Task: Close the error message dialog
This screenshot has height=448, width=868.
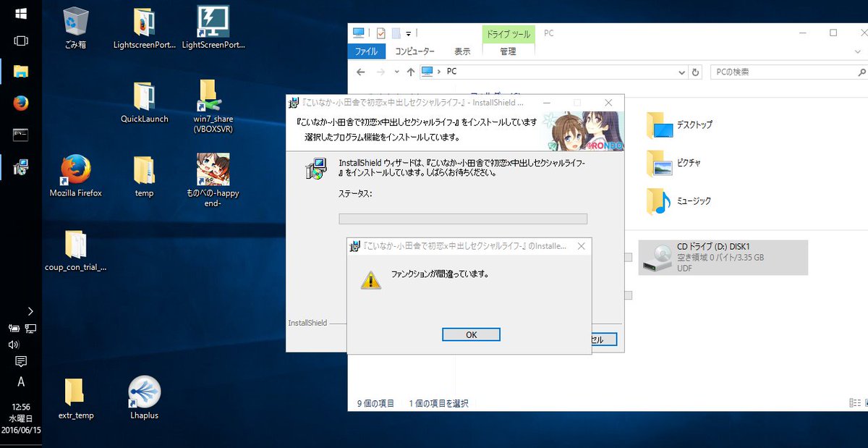Action: coord(581,247)
